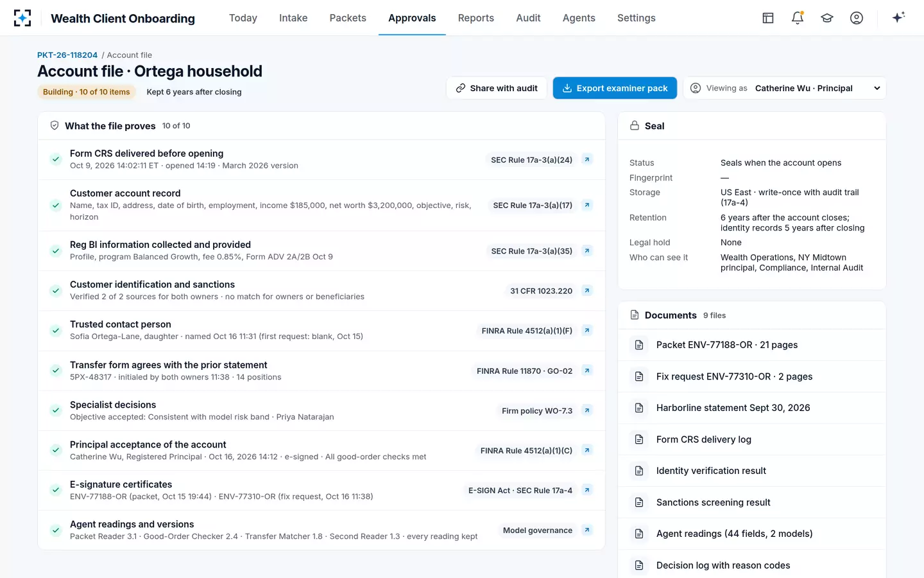Open Identity verification result document

tap(751, 471)
